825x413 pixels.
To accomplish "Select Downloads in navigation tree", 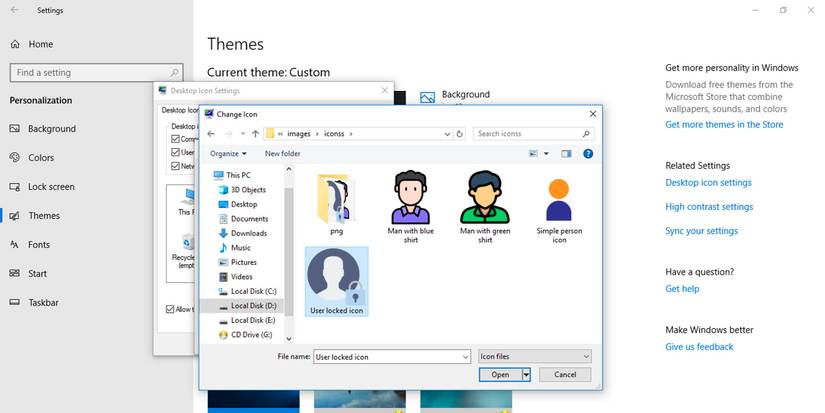I will tap(243, 233).
